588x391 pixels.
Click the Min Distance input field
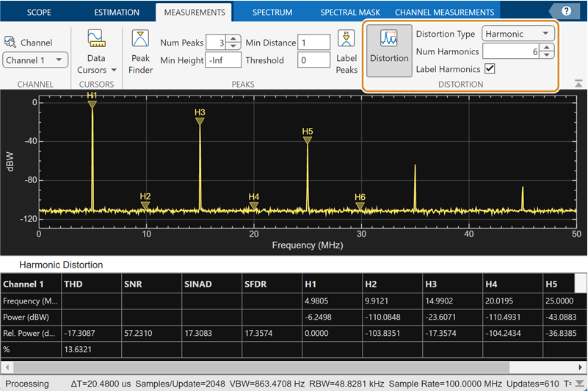313,43
